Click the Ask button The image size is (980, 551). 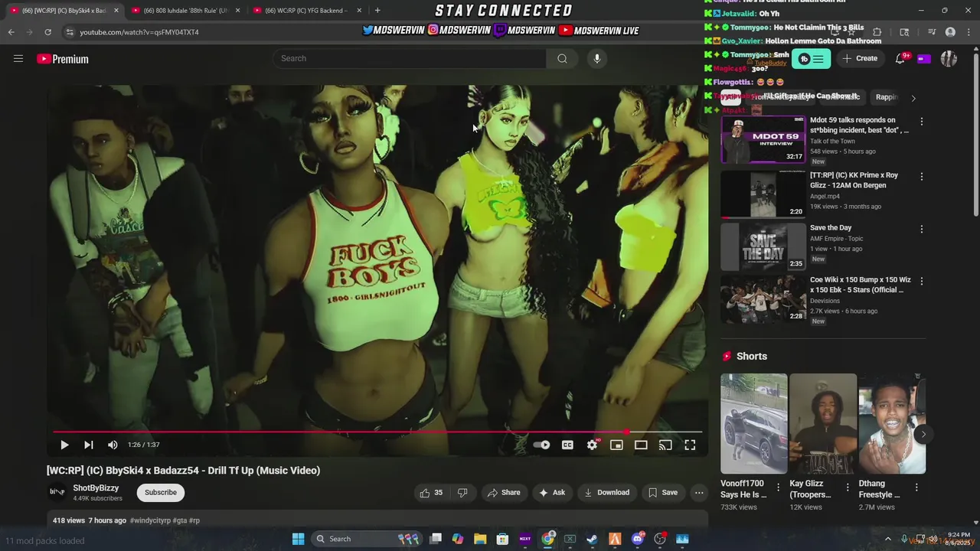[551, 493]
